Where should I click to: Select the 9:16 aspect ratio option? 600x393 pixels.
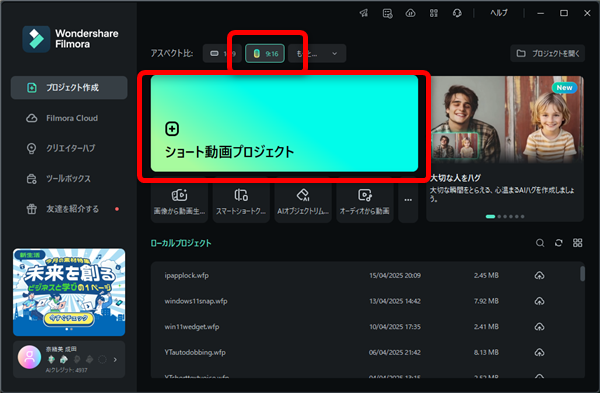point(265,54)
